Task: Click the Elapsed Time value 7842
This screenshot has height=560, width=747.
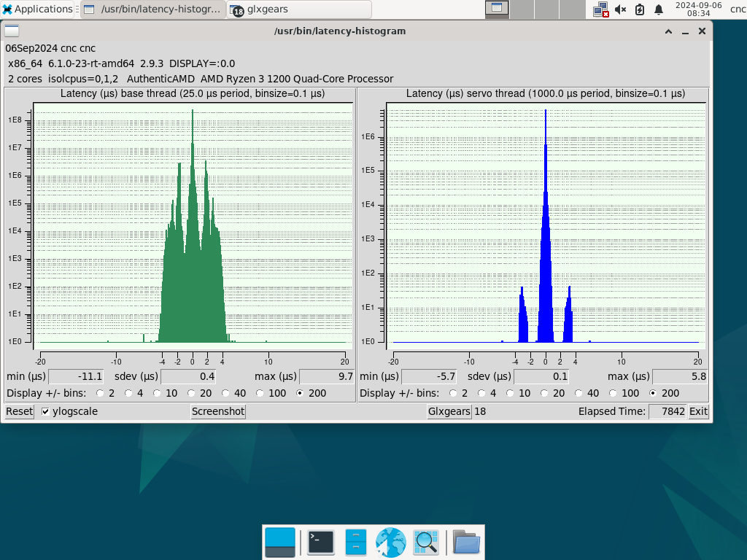Action: (667, 411)
